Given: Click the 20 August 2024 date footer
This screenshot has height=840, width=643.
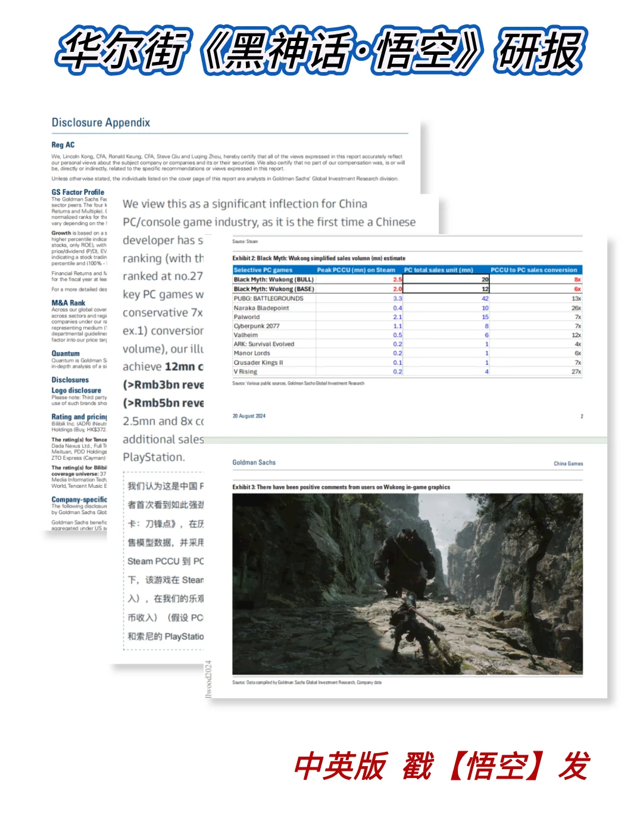Looking at the screenshot, I should tap(249, 416).
